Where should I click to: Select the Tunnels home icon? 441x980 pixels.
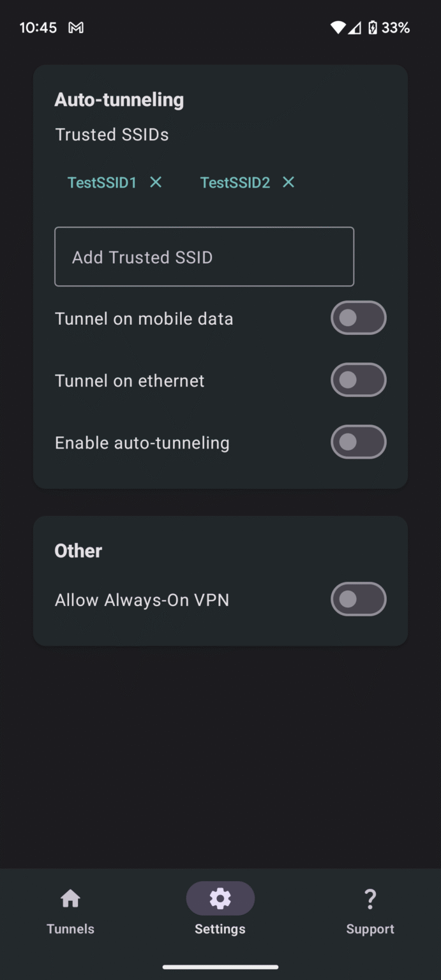[70, 898]
